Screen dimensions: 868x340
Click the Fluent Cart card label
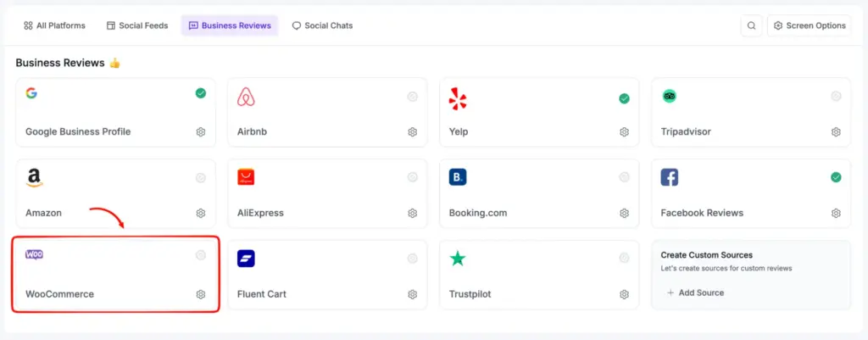coord(262,294)
